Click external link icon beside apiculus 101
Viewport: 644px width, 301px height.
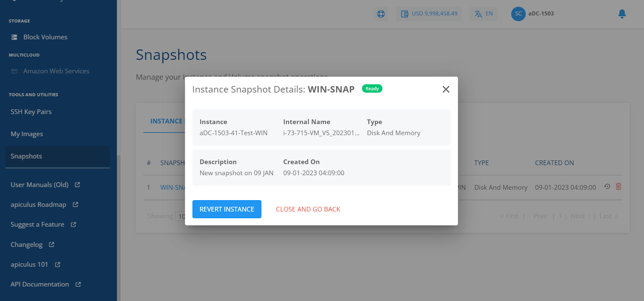(58, 264)
